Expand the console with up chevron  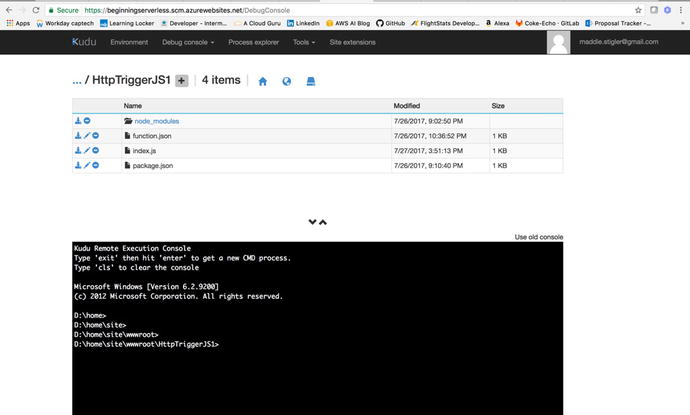coord(323,222)
